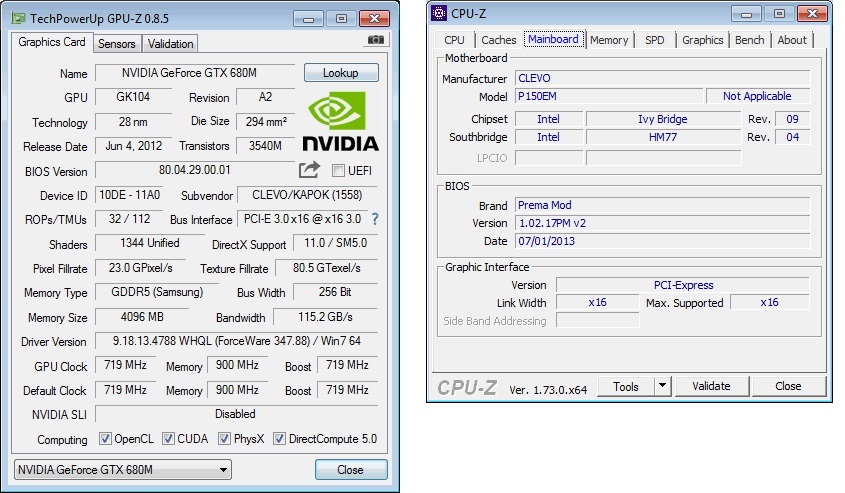Open the Tools dropdown arrow in CPU-Z
Viewport: 845px width, 493px height.
662,386
